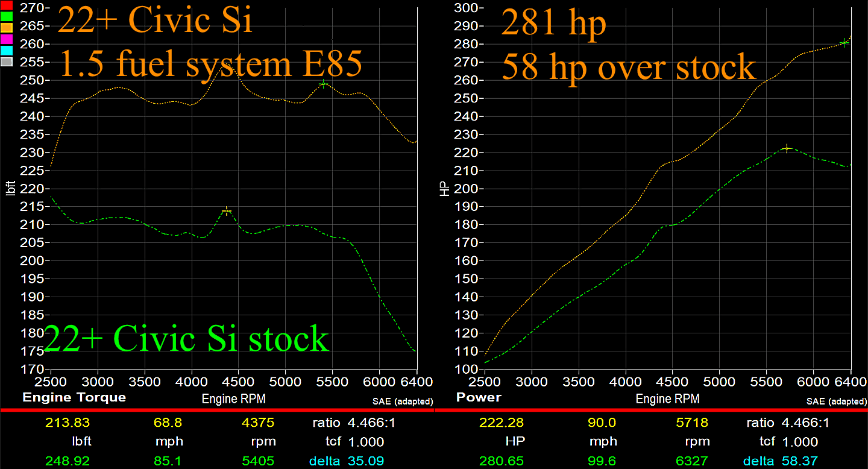Click tcf 1.000 in the power panel
The width and height of the screenshot is (868, 469).
point(795,442)
